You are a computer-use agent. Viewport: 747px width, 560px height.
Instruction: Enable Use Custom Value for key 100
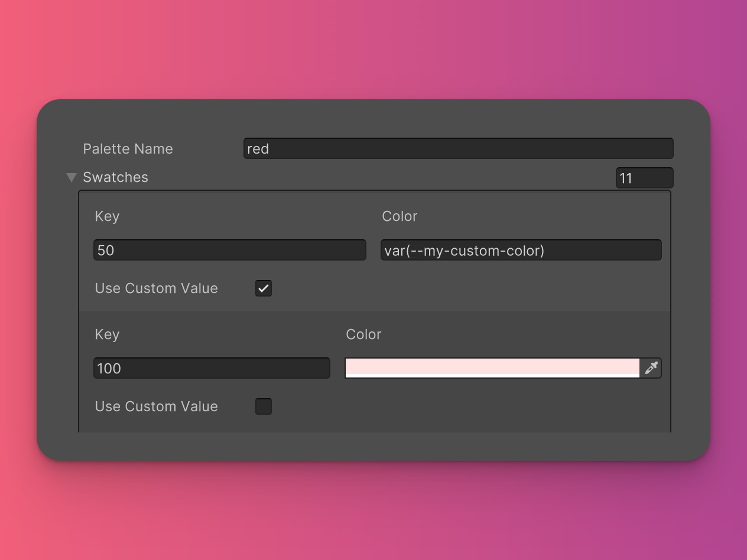pos(264,406)
